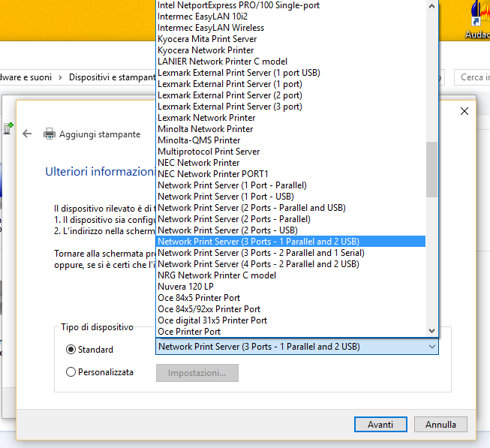Choose Network Print Server (2 Ports - Parallel and USB)
Image resolution: width=490 pixels, height=448 pixels.
(x=290, y=208)
